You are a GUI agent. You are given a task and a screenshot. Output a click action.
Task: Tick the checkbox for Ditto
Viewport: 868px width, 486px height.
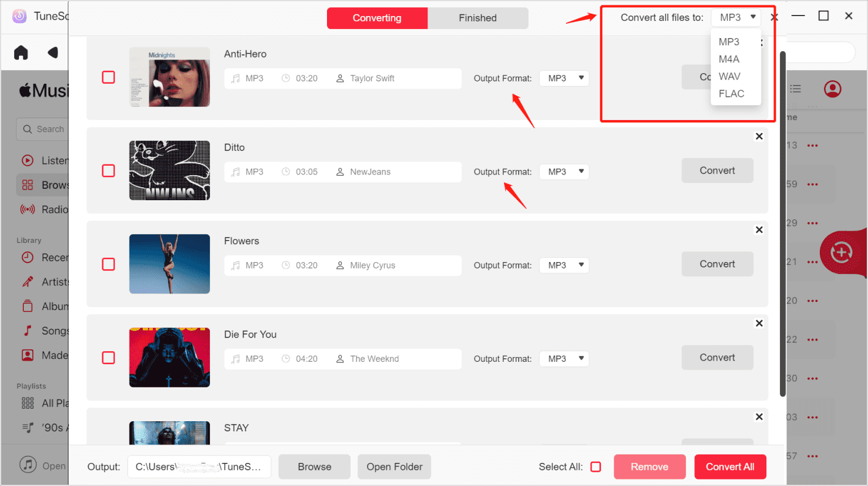point(108,171)
